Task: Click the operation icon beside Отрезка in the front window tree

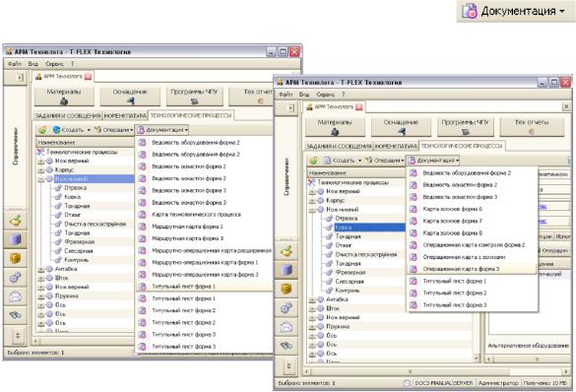Action: click(329, 219)
